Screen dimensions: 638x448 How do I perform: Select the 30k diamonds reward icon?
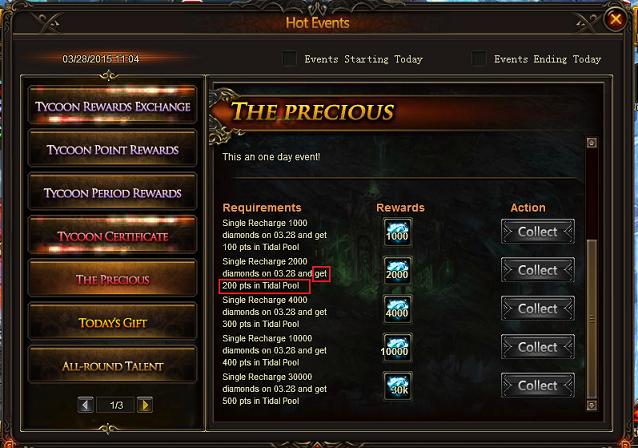398,386
